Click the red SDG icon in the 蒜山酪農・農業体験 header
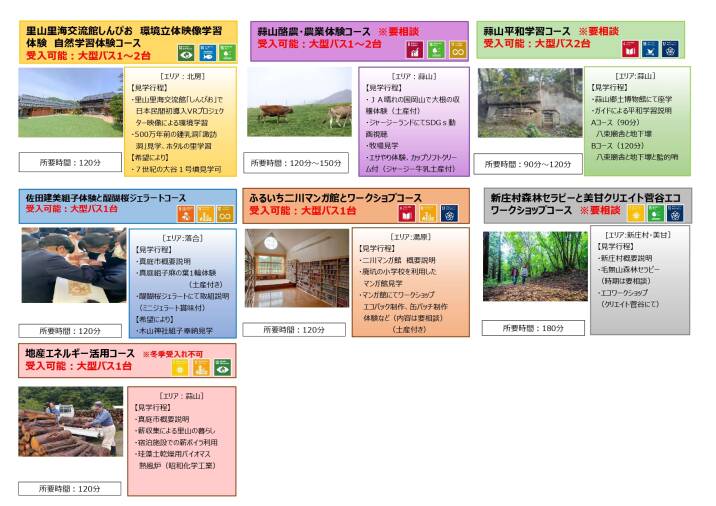This screenshot has height=506, width=716. point(416,48)
